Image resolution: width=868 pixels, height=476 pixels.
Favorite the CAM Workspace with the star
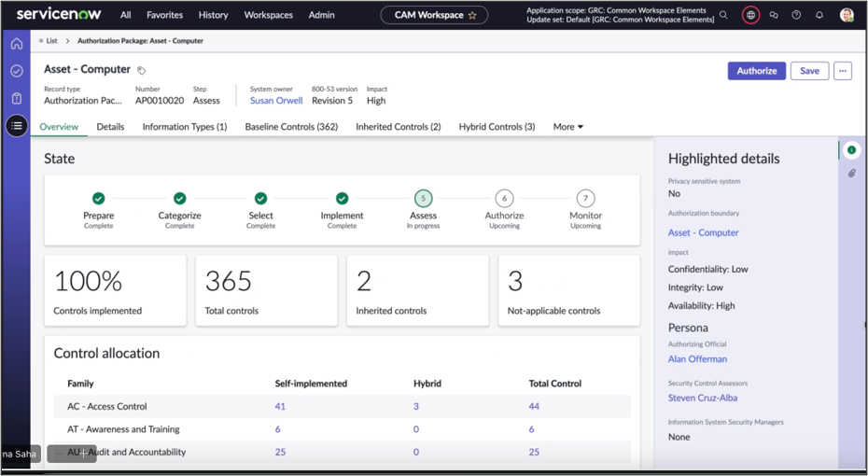pos(472,15)
